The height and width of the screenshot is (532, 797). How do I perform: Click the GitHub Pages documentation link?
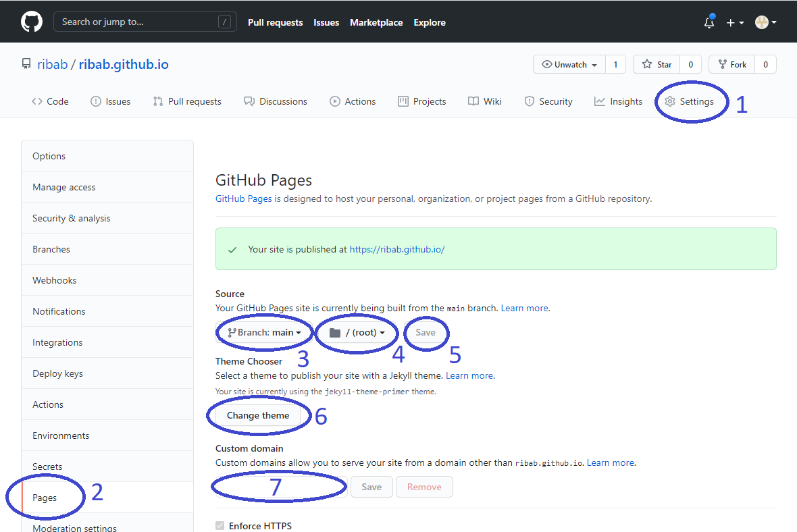(243, 198)
